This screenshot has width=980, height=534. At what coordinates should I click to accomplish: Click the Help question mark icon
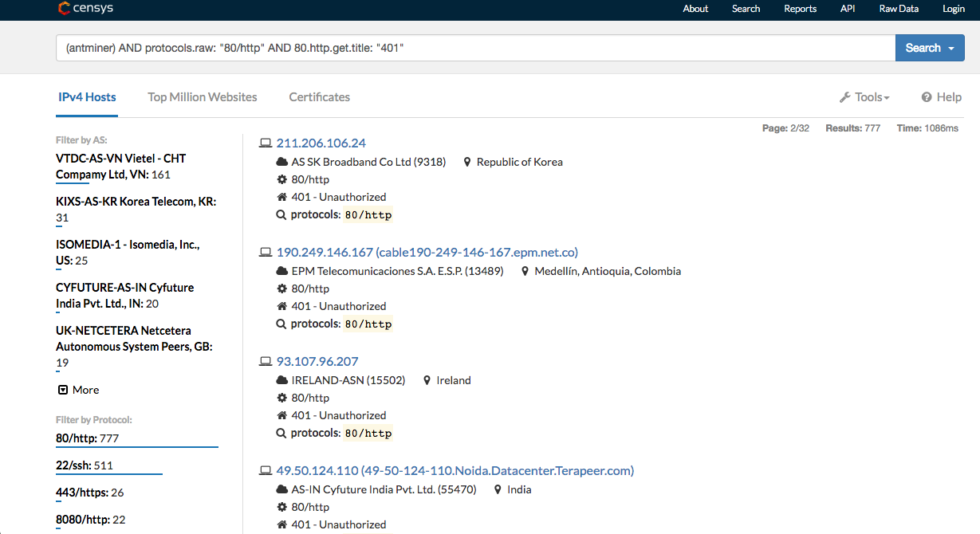tap(927, 97)
